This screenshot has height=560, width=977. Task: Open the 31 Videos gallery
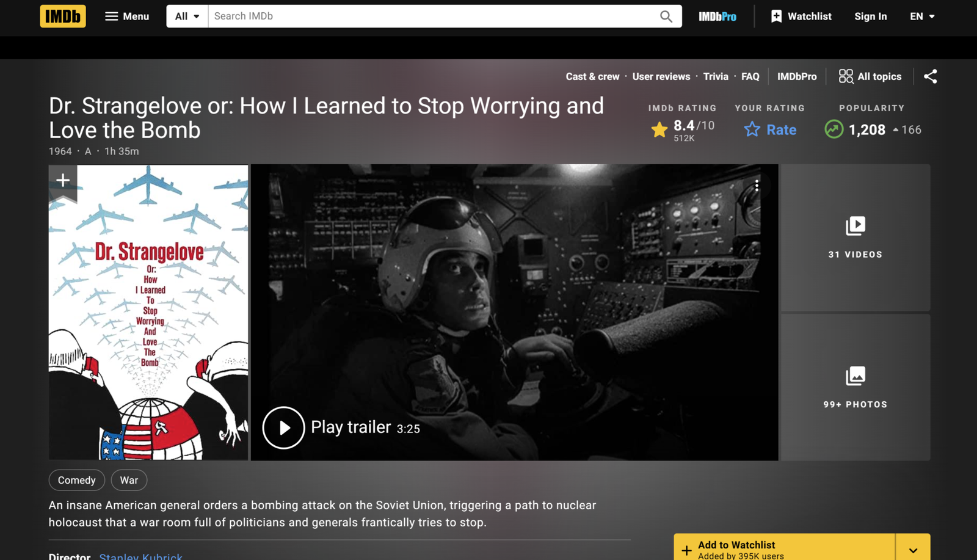coord(855,238)
